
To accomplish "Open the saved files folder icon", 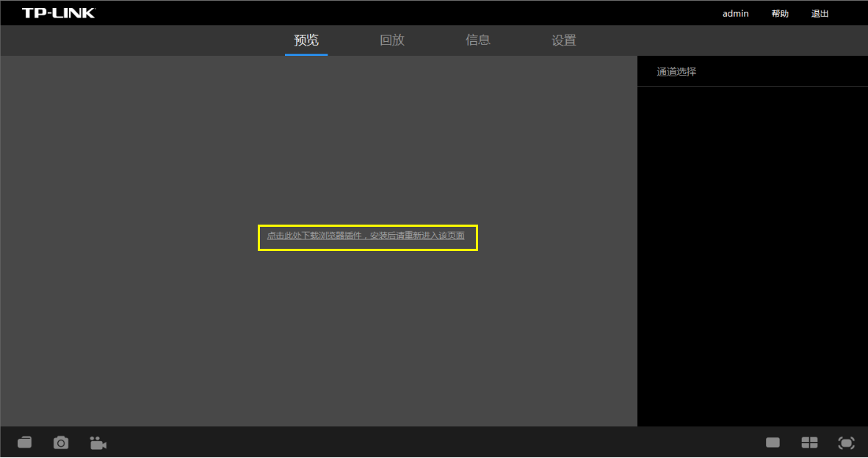I will click(24, 442).
